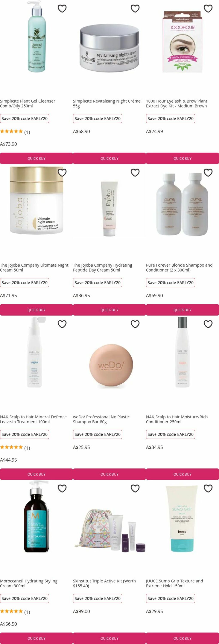Screen dimensions: 219x644
Task: Quick buy the Pure Forever Blonde set
Action: [x=182, y=310]
